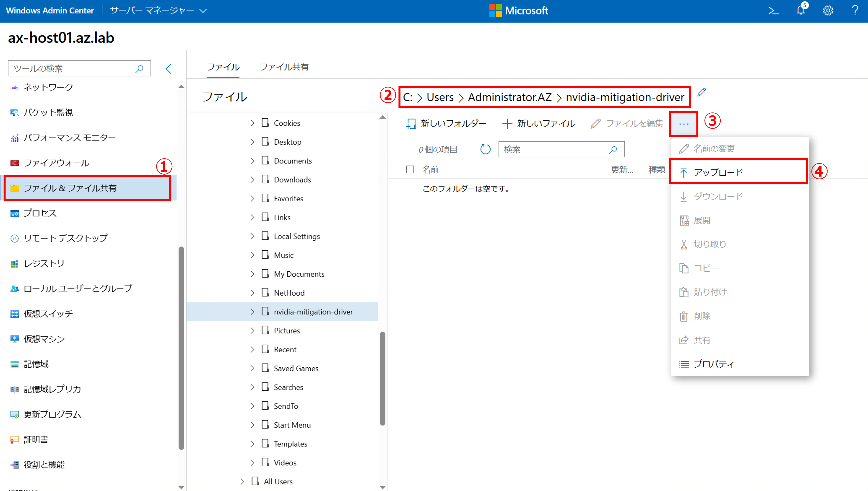Select the Templates folder
The width and height of the screenshot is (868, 491).
pos(290,444)
